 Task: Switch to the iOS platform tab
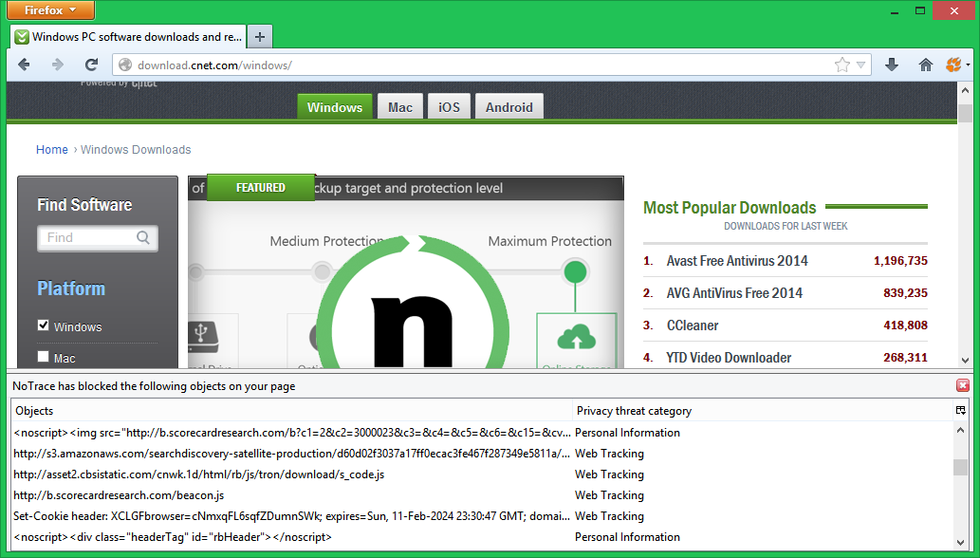click(449, 107)
